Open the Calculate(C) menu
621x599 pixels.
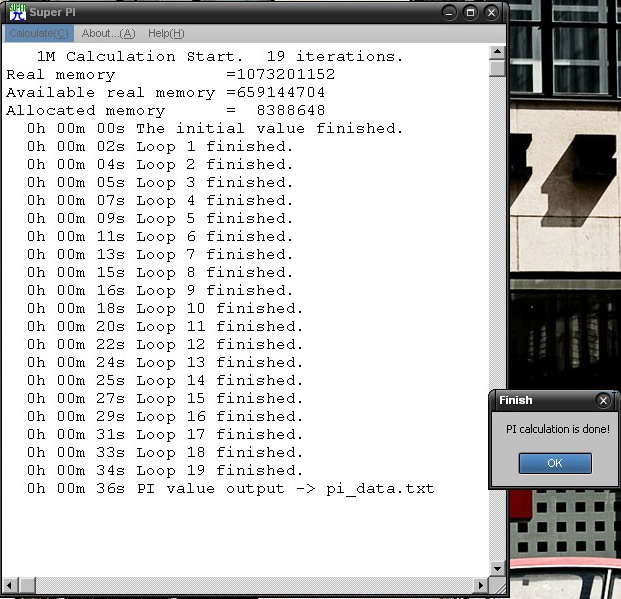[x=39, y=34]
